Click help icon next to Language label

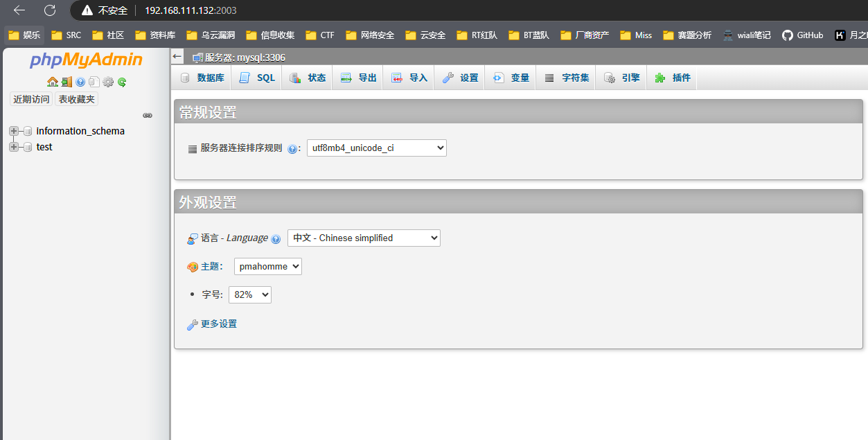coord(276,238)
